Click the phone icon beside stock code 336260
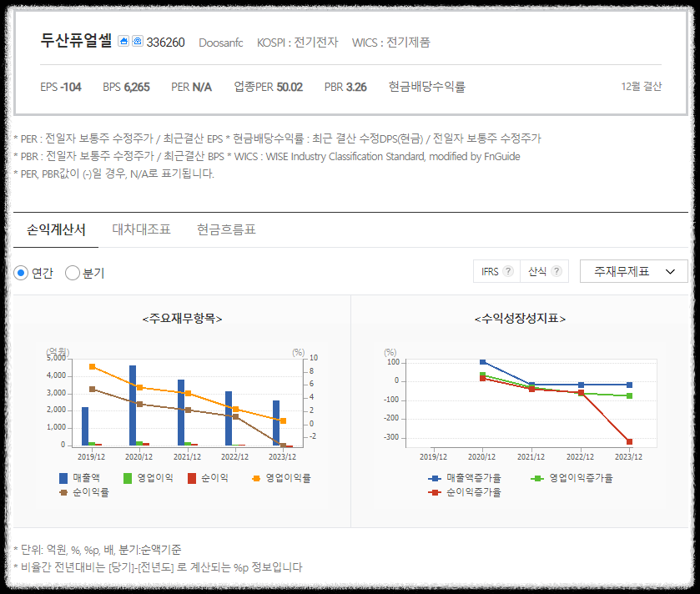700x594 pixels. [138, 41]
